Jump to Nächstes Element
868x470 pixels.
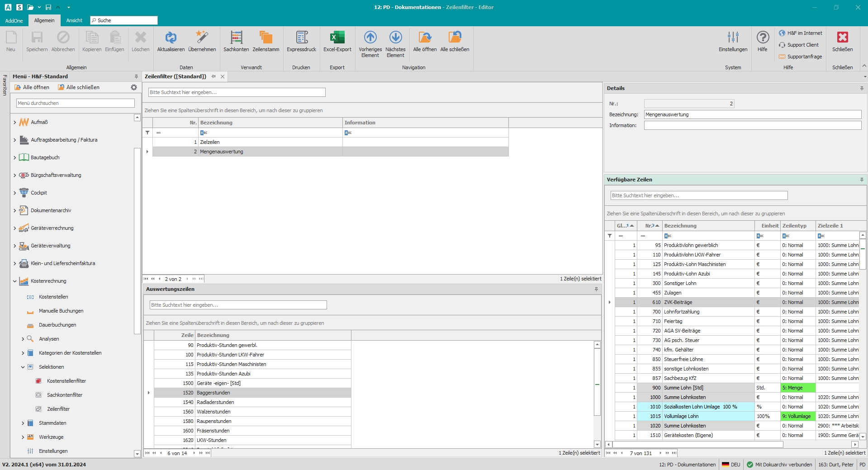click(395, 38)
